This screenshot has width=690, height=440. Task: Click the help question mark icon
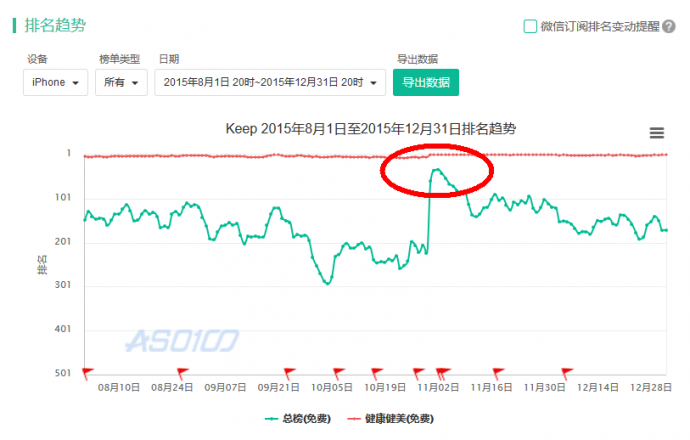[x=669, y=26]
